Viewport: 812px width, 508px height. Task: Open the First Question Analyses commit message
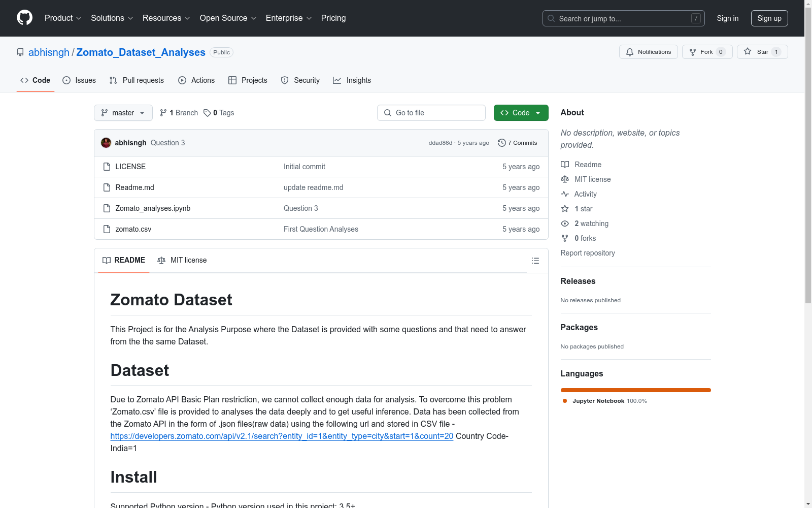[x=321, y=229]
